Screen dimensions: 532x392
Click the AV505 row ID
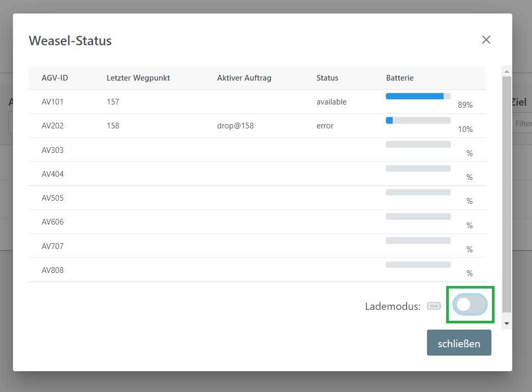point(53,198)
